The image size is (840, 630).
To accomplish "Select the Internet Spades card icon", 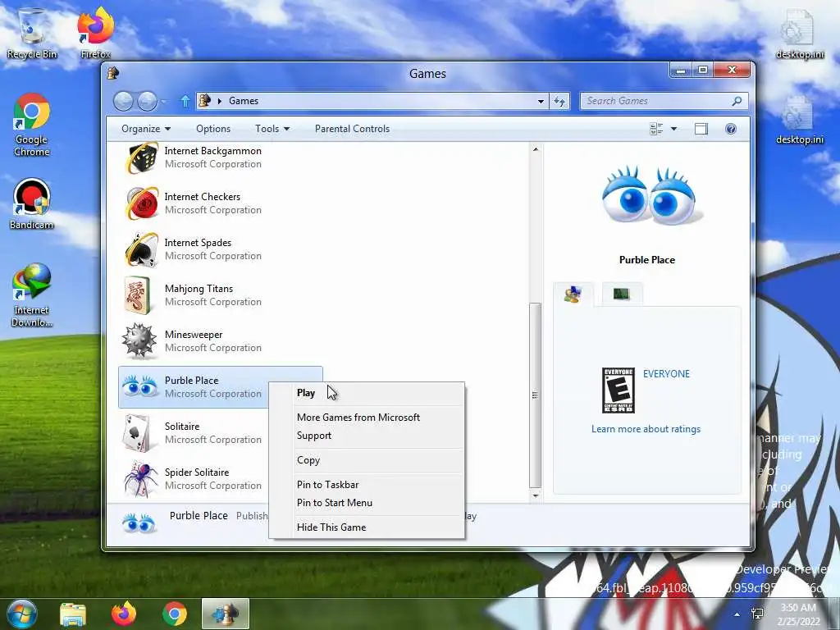I will pos(141,249).
